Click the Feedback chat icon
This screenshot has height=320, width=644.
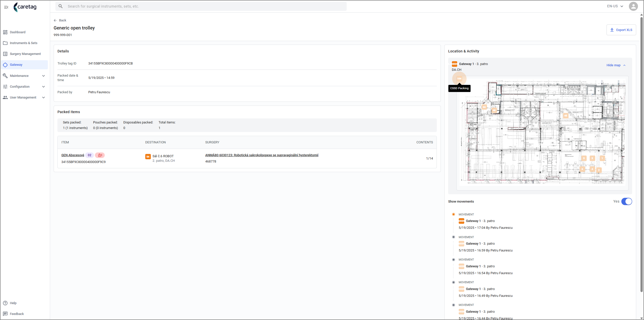5,314
